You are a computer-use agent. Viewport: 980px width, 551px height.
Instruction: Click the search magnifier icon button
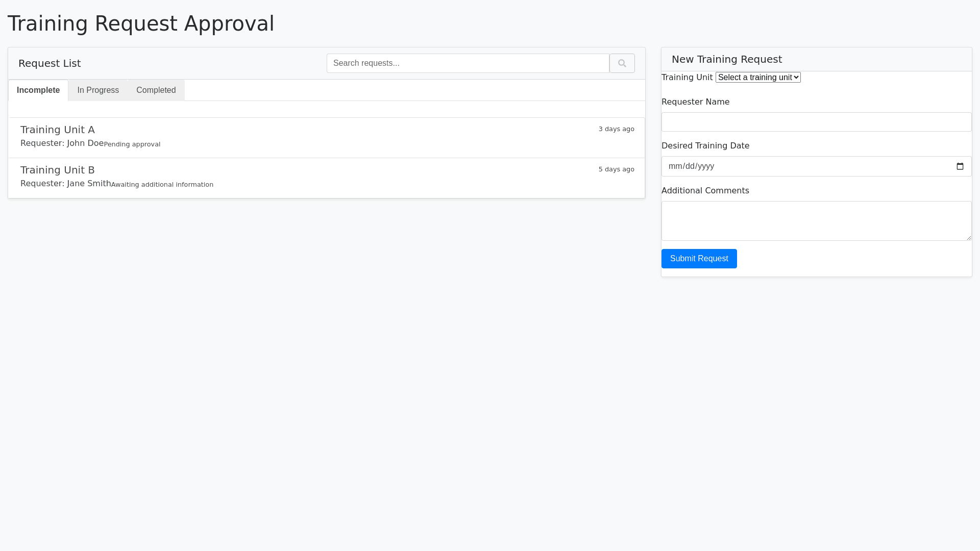click(x=622, y=63)
